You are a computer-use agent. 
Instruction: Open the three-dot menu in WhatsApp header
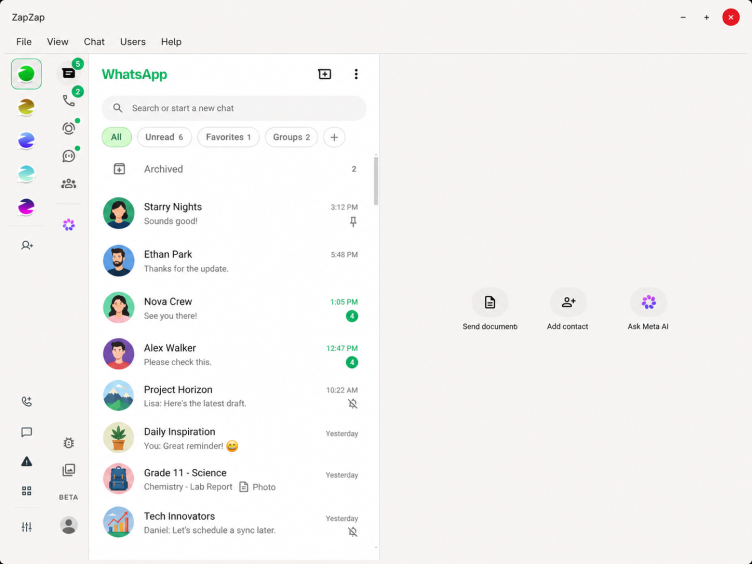pos(356,74)
